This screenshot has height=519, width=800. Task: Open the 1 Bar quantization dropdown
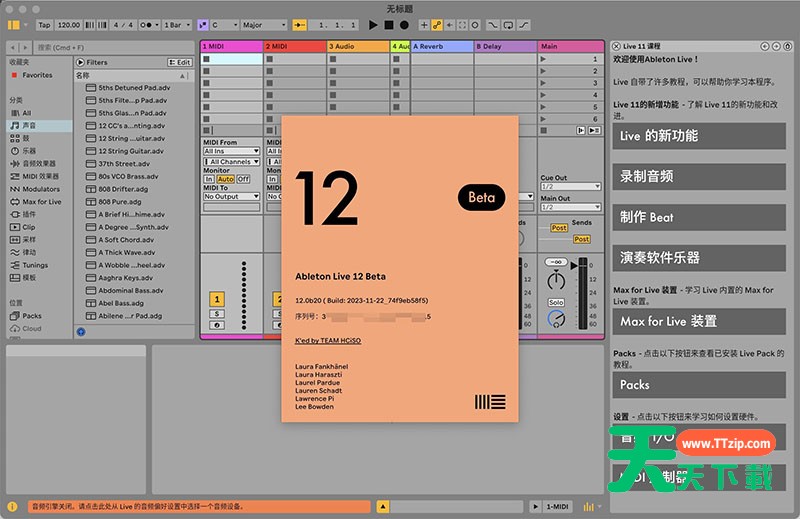pos(177,24)
